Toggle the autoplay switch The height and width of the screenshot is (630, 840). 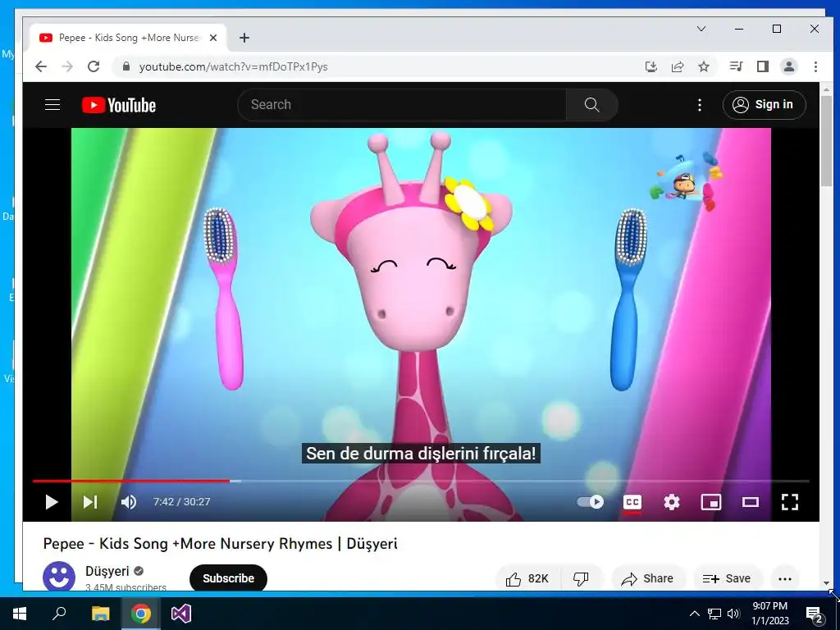[591, 502]
